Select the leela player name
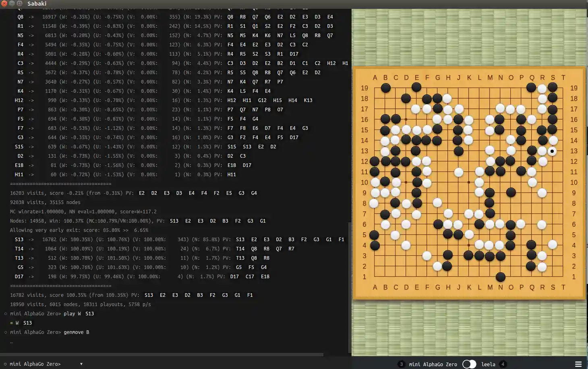The width and height of the screenshot is (588, 369). point(488,364)
